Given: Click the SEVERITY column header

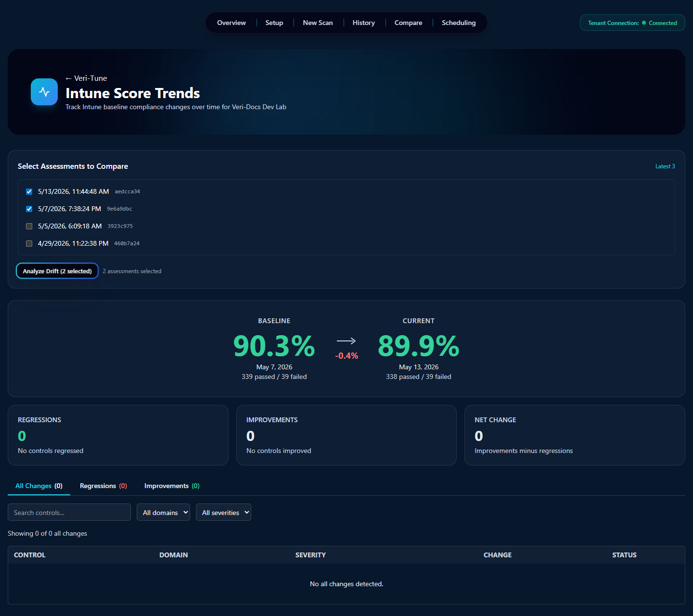Looking at the screenshot, I should pyautogui.click(x=310, y=555).
